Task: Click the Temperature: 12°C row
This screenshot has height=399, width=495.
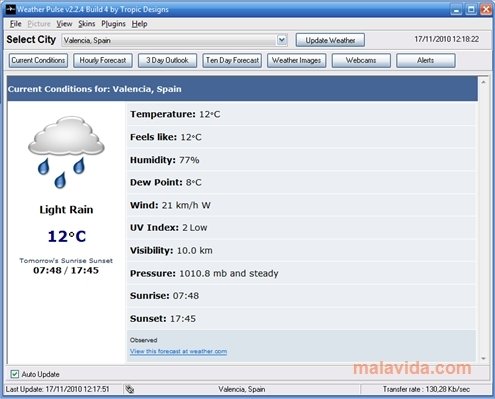Action: click(x=301, y=114)
